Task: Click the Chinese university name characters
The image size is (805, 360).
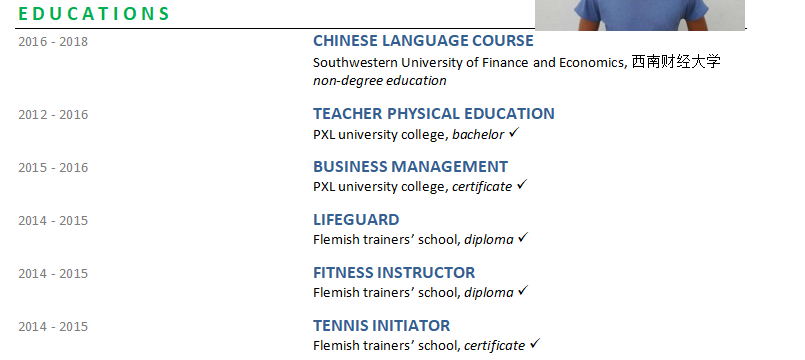Action: [676, 62]
